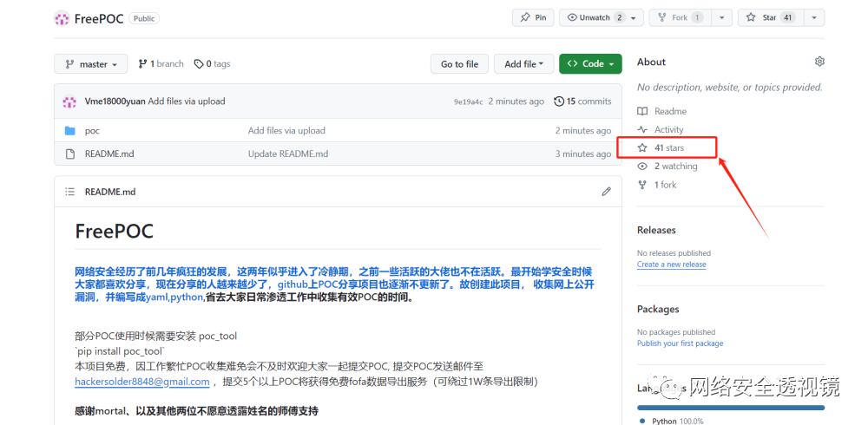Click the About heading
868x425 pixels.
point(652,62)
